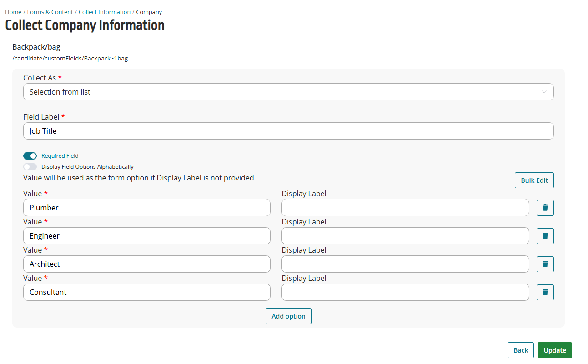Open the Collect As dropdown
Screen dimensions: 588x364
(x=288, y=92)
